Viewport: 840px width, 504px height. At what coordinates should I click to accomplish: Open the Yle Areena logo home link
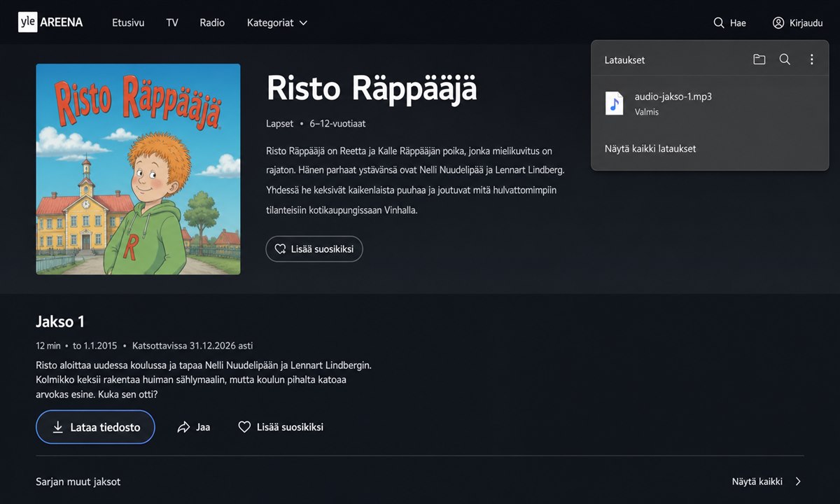click(50, 22)
